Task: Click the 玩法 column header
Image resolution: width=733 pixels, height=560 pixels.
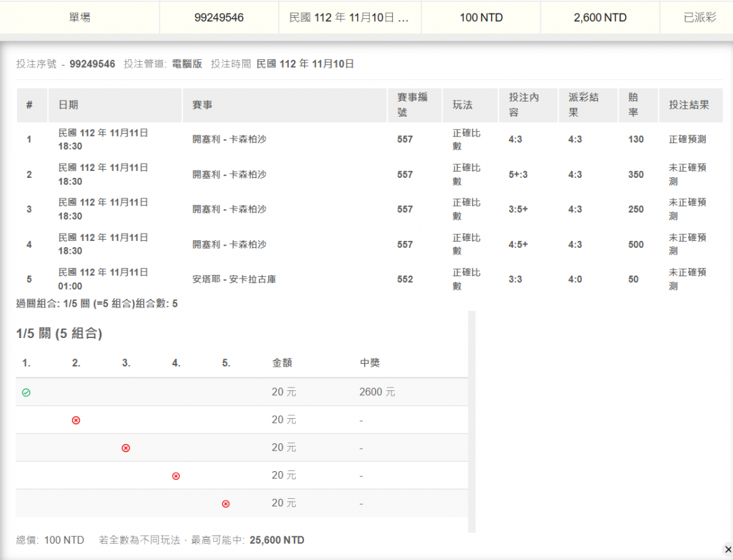Action: pyautogui.click(x=470, y=105)
